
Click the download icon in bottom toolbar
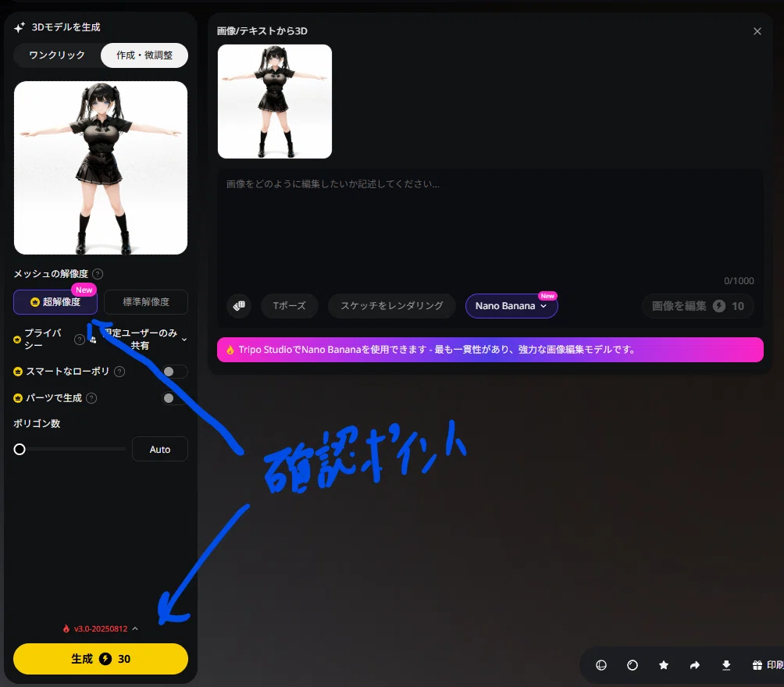coord(726,665)
